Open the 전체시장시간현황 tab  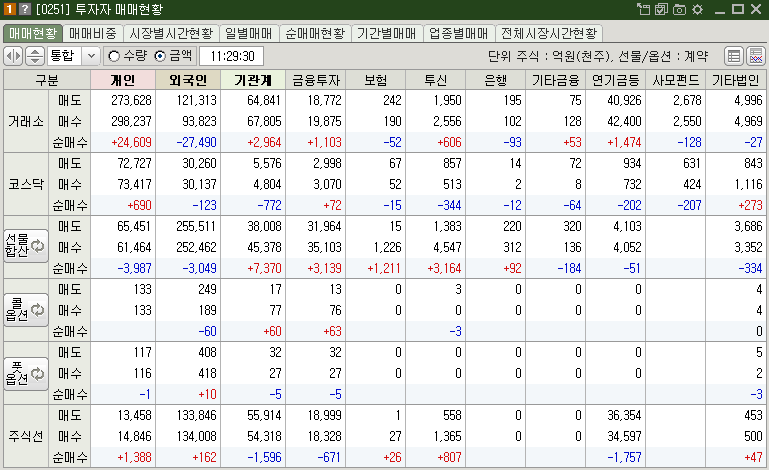click(x=549, y=33)
